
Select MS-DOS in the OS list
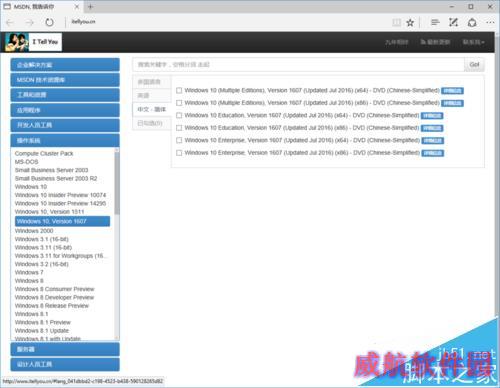27,162
